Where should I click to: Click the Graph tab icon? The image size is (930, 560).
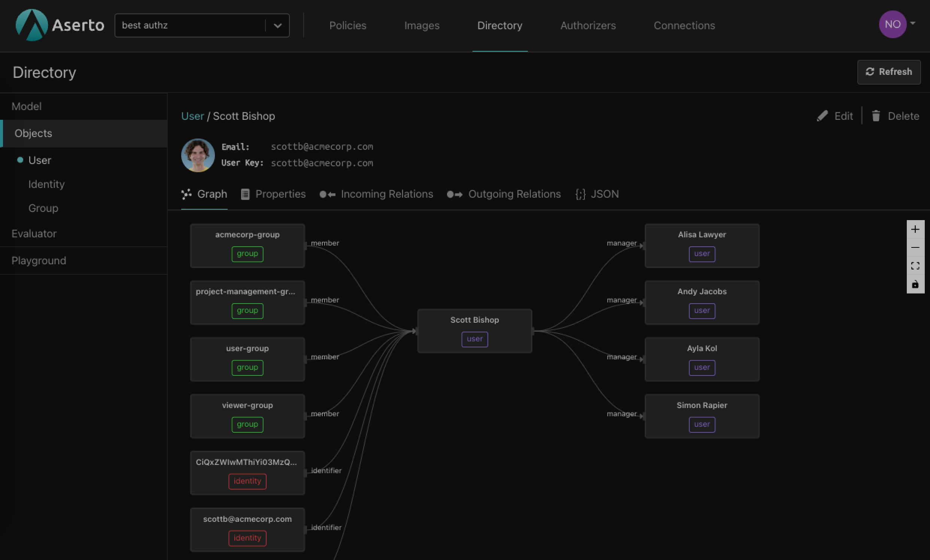coord(187,194)
